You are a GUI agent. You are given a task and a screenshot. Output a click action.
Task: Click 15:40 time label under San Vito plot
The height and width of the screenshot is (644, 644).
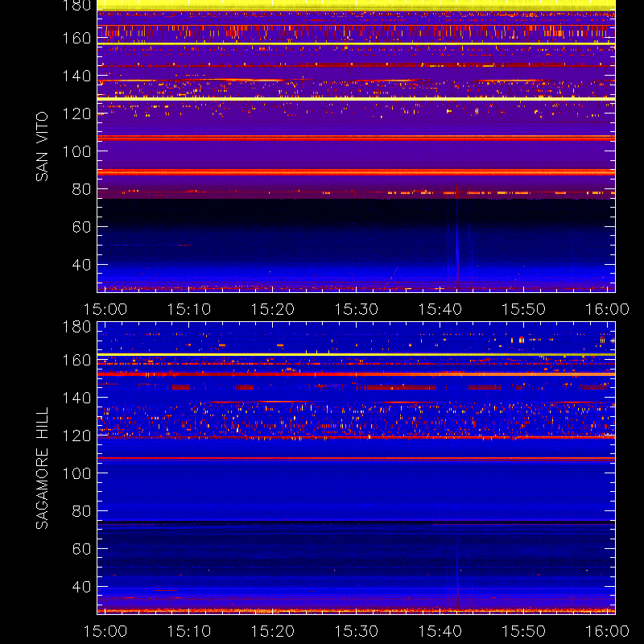[x=440, y=309]
